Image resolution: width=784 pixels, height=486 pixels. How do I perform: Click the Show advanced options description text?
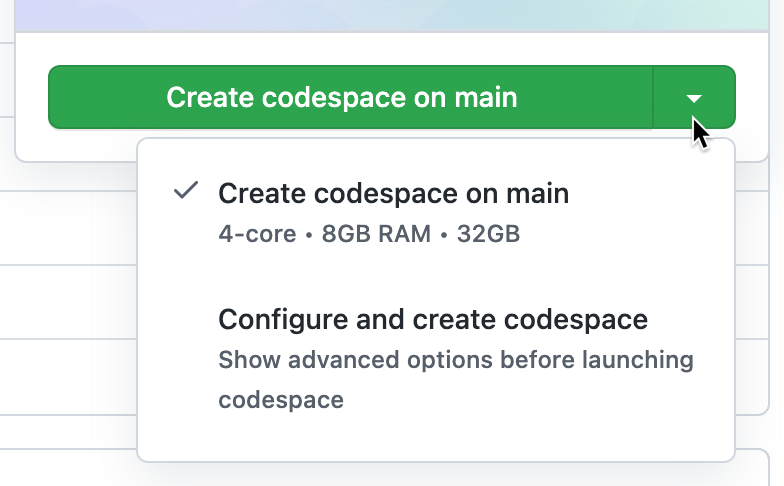455,360
